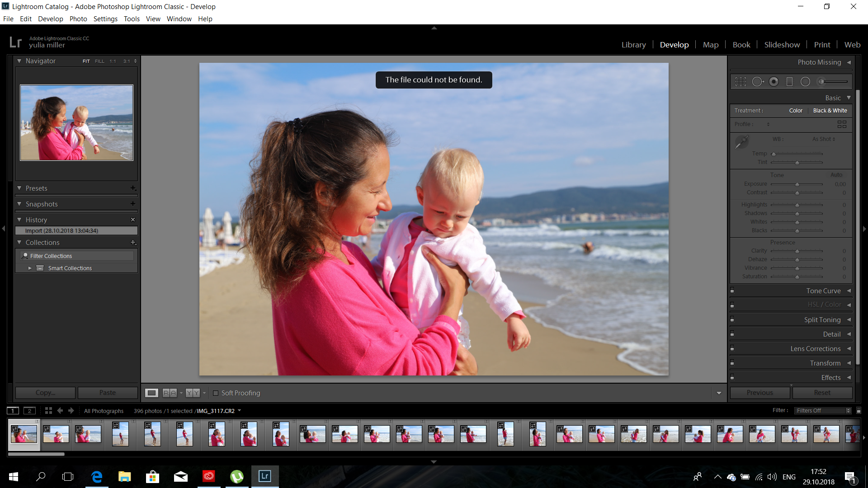Collapse the Navigator panel
Image resolution: width=868 pixels, height=488 pixels.
pos(19,61)
